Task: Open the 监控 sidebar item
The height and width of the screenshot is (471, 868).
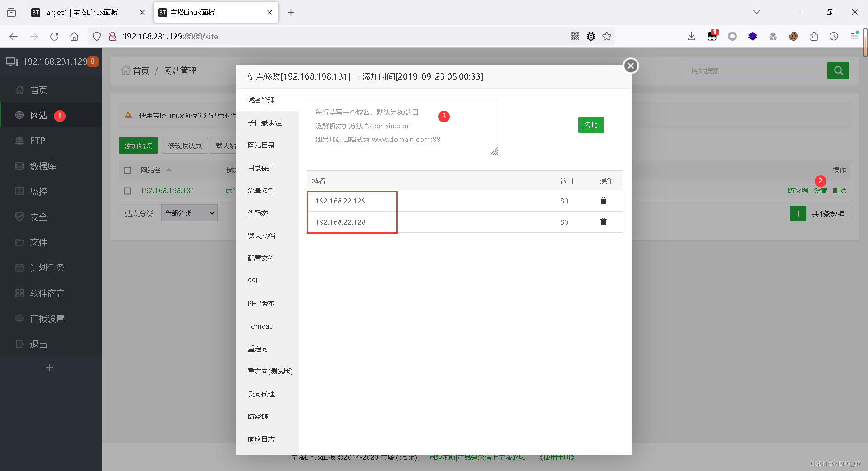Action: point(51,191)
